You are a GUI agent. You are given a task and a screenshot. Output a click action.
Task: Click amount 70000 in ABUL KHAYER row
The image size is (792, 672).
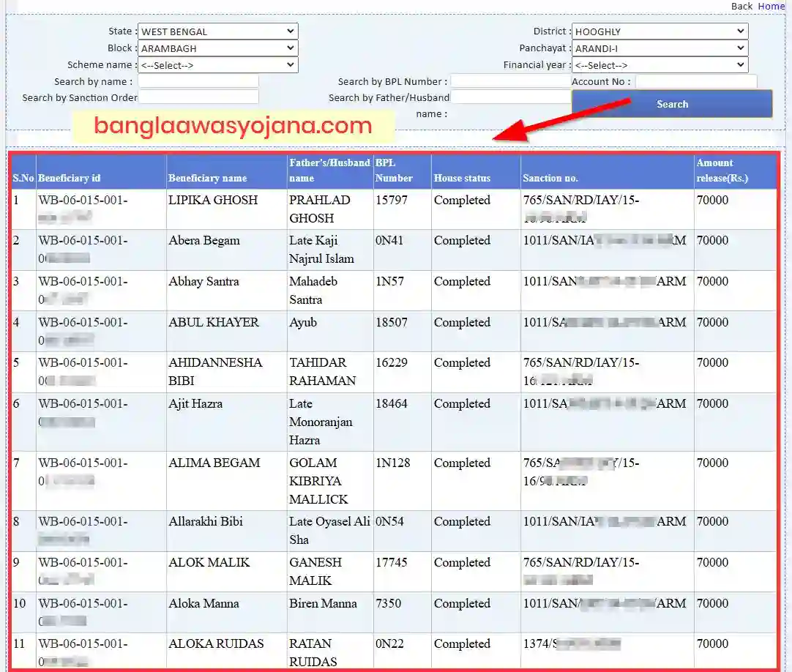coord(713,322)
